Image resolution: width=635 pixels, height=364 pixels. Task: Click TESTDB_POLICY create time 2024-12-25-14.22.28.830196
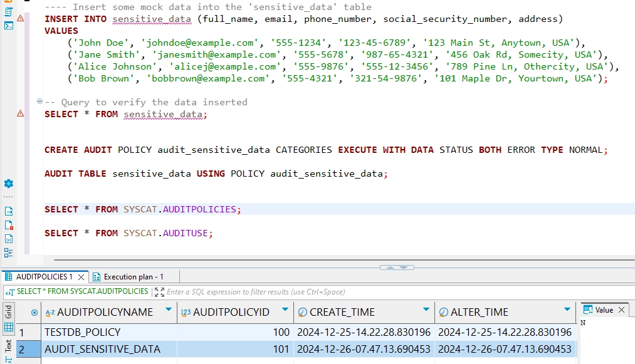point(364,333)
